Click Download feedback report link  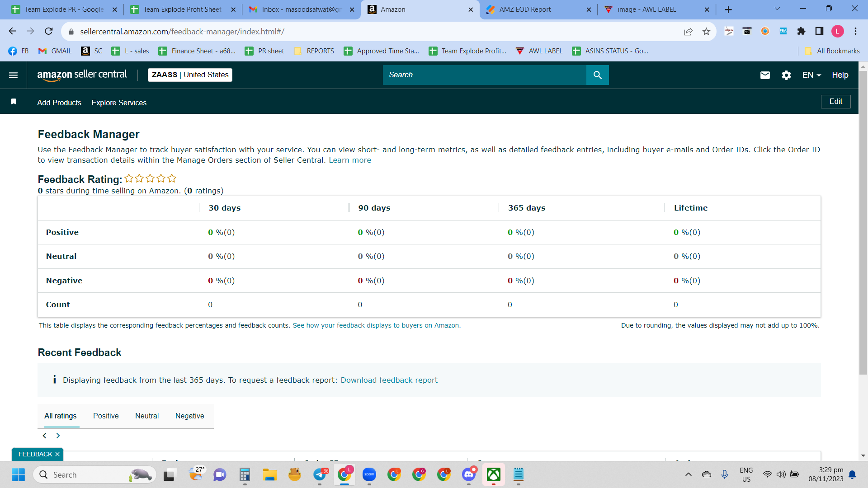tap(389, 380)
